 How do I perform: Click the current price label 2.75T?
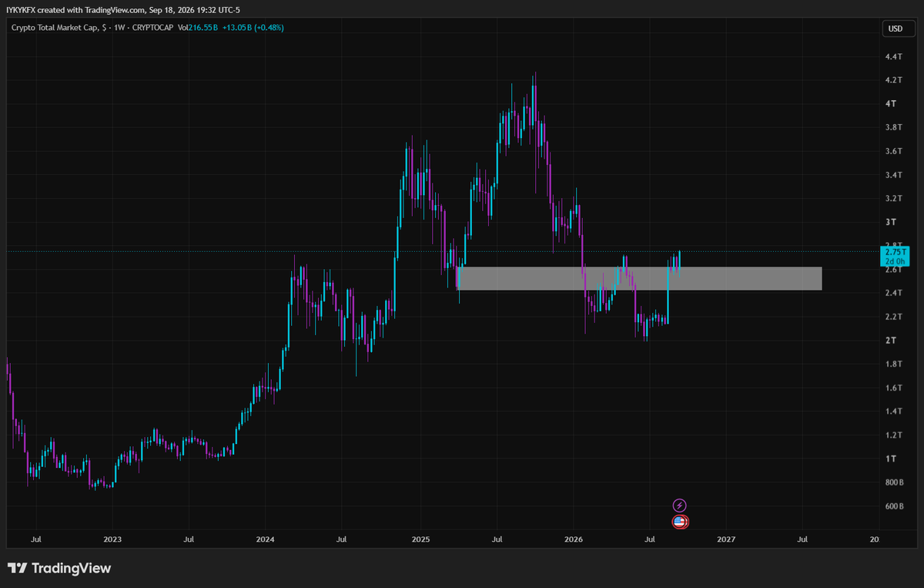tap(894, 252)
